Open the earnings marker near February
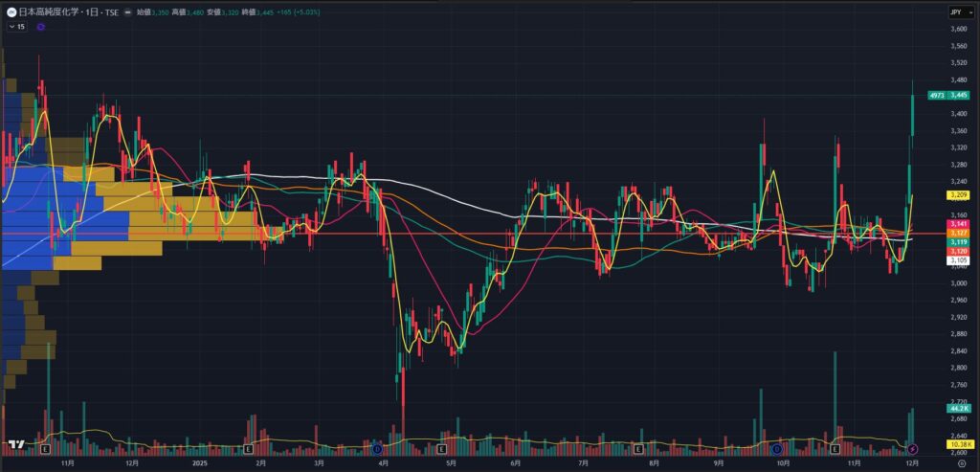Screen dimensions: 980x472 click(248, 448)
